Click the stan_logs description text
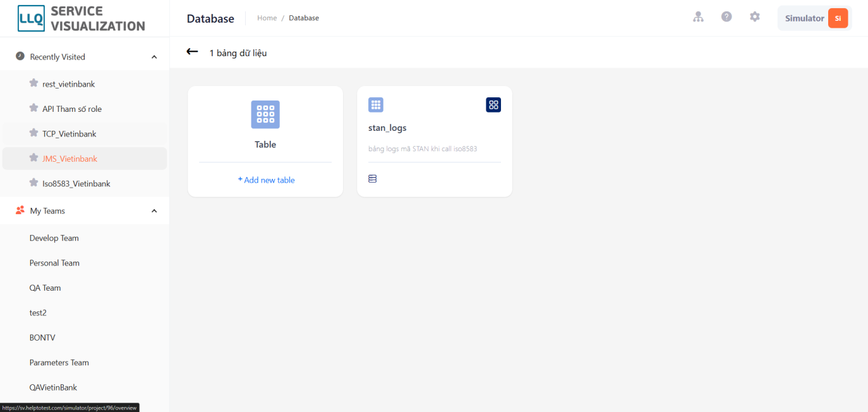The height and width of the screenshot is (412, 868). point(423,149)
